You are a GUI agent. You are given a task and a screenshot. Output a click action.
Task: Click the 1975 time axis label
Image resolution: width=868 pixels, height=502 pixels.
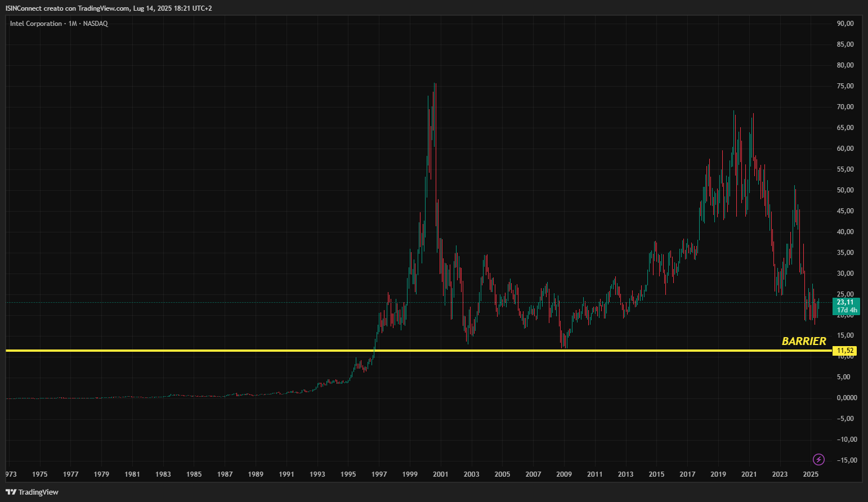(x=40, y=474)
